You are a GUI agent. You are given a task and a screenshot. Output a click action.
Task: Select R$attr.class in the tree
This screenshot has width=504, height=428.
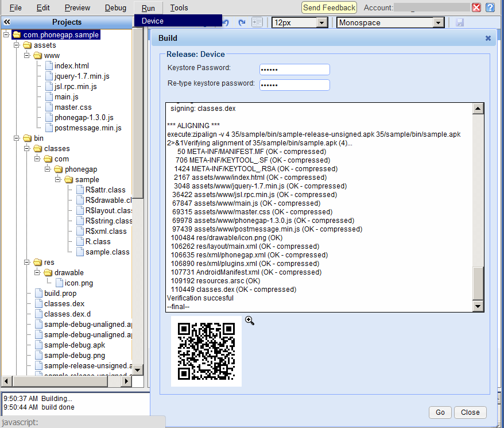(x=106, y=190)
